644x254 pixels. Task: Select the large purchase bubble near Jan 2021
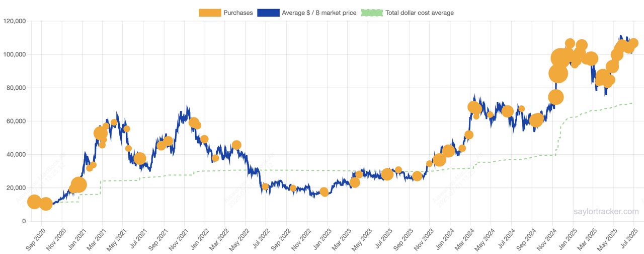click(x=78, y=185)
